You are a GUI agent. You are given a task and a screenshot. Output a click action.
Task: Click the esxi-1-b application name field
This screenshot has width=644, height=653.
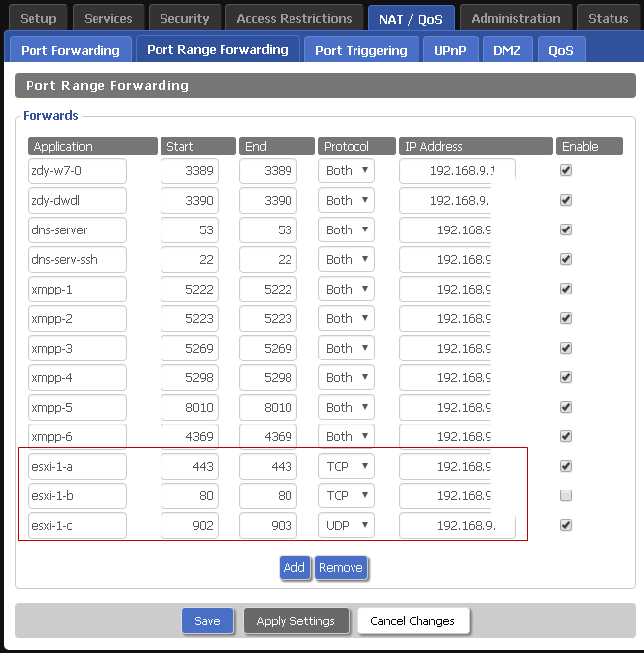coord(78,495)
